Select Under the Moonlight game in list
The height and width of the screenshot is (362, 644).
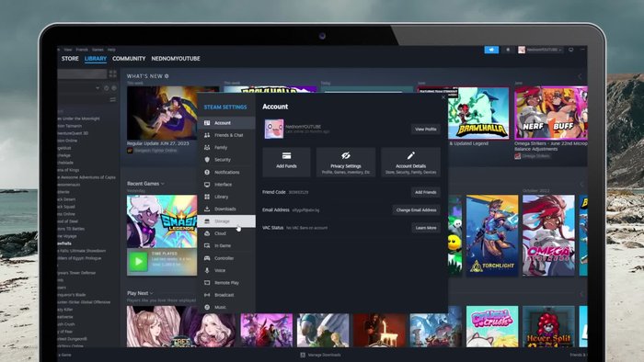tap(79, 119)
